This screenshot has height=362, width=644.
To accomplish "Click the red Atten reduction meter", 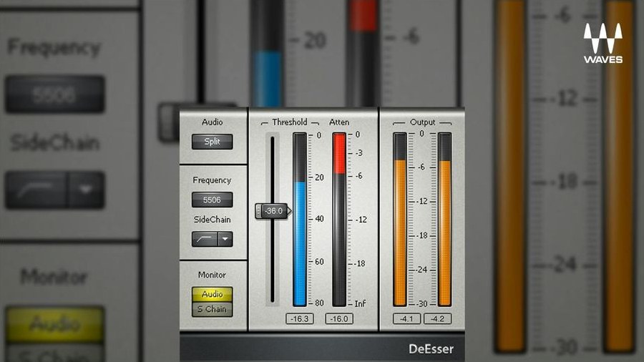I will click(x=339, y=219).
